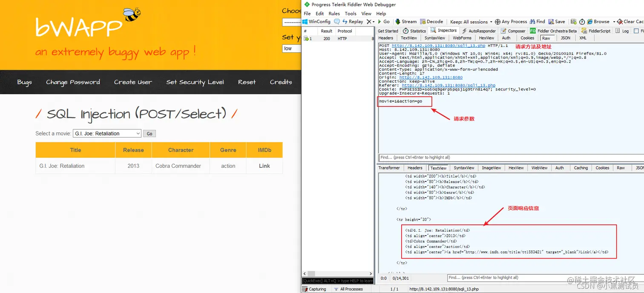The width and height of the screenshot is (644, 293).
Task: Select response inspector ImageView tab
Action: coord(491,168)
